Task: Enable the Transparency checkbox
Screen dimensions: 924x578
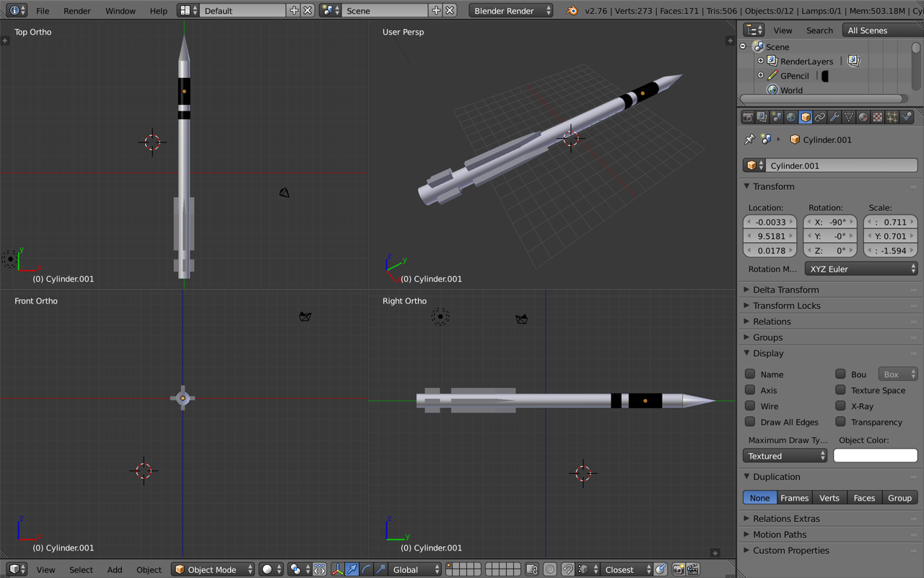Action: pos(840,421)
